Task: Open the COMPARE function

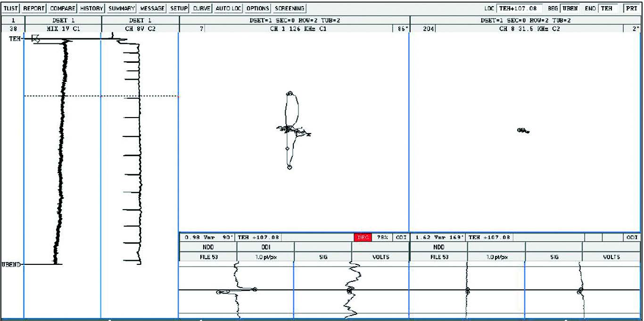Action: pos(62,8)
